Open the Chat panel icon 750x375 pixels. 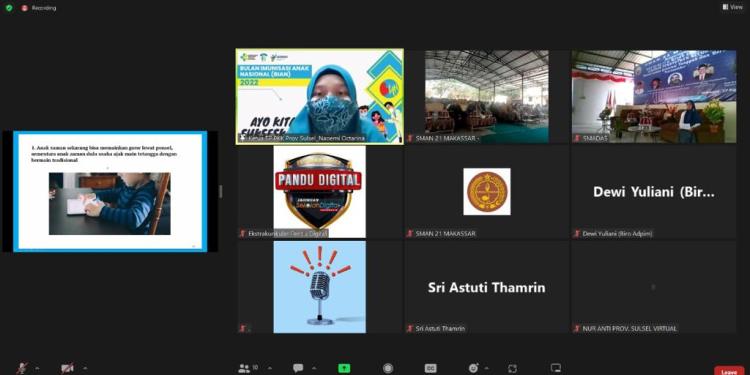[x=298, y=368]
